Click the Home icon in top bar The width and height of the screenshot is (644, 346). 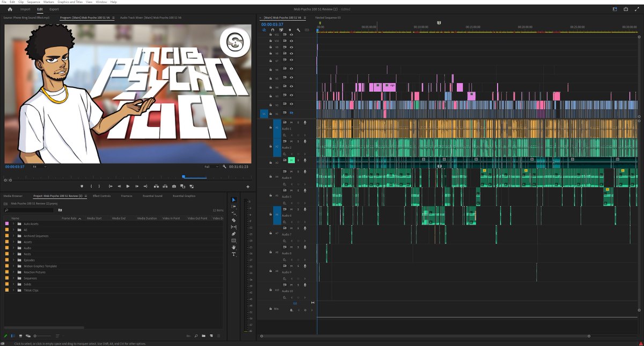click(x=10, y=9)
